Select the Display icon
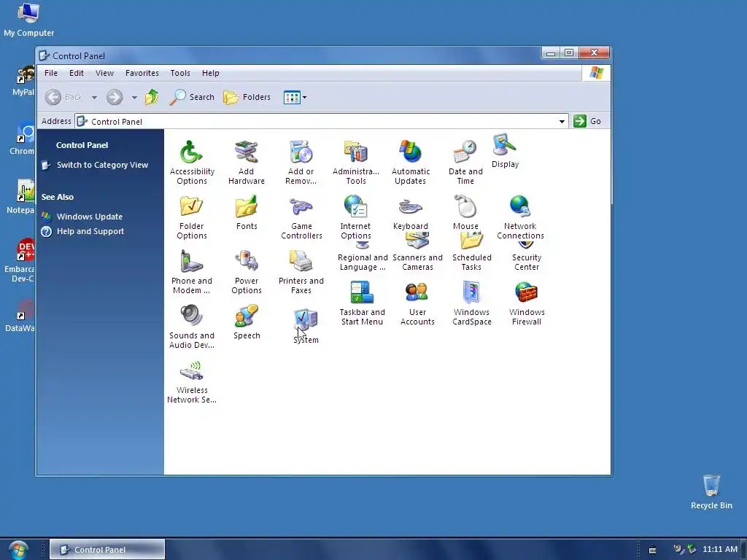This screenshot has height=560, width=747. (x=505, y=152)
